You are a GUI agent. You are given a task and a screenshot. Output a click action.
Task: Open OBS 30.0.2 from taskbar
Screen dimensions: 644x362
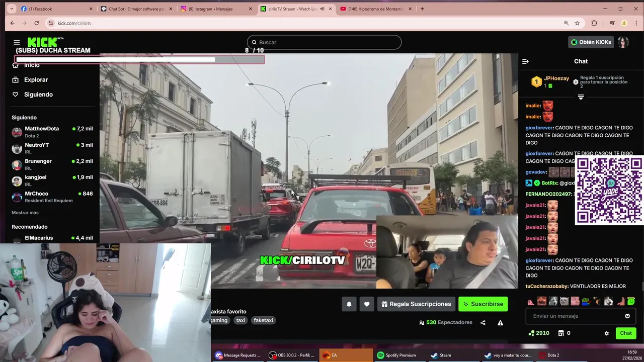pyautogui.click(x=292, y=355)
